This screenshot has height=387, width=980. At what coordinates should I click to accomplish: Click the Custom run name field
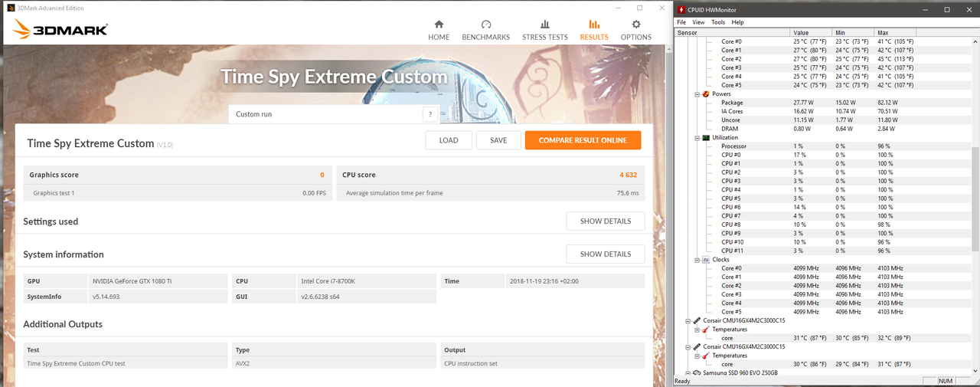[x=325, y=114]
